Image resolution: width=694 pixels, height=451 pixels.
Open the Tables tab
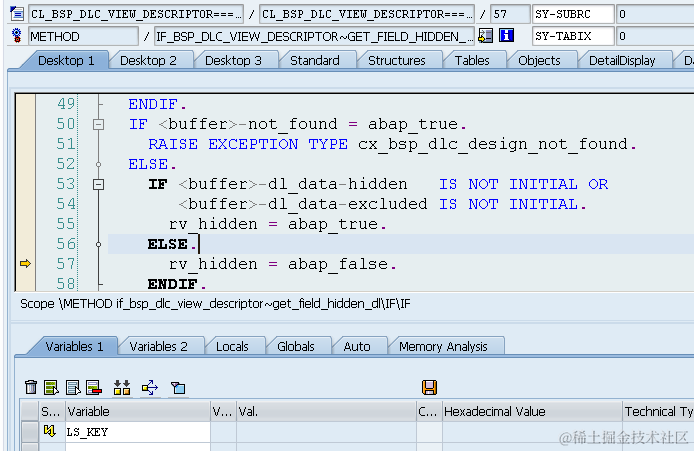tap(472, 61)
